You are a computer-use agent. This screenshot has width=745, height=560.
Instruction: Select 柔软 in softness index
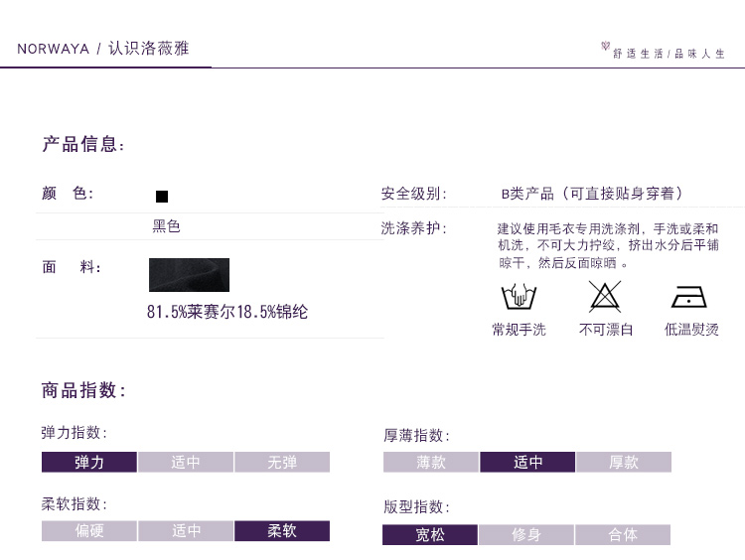pos(282,531)
